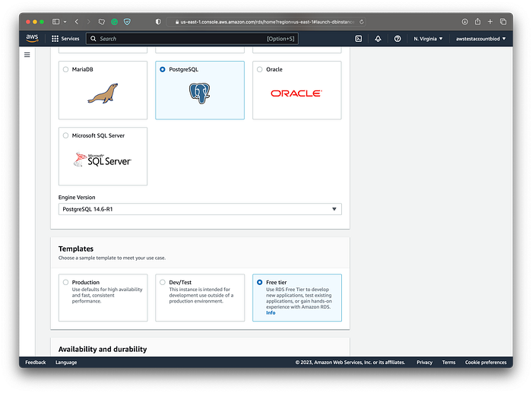
Task: Click the Safari share icon
Action: click(x=477, y=21)
